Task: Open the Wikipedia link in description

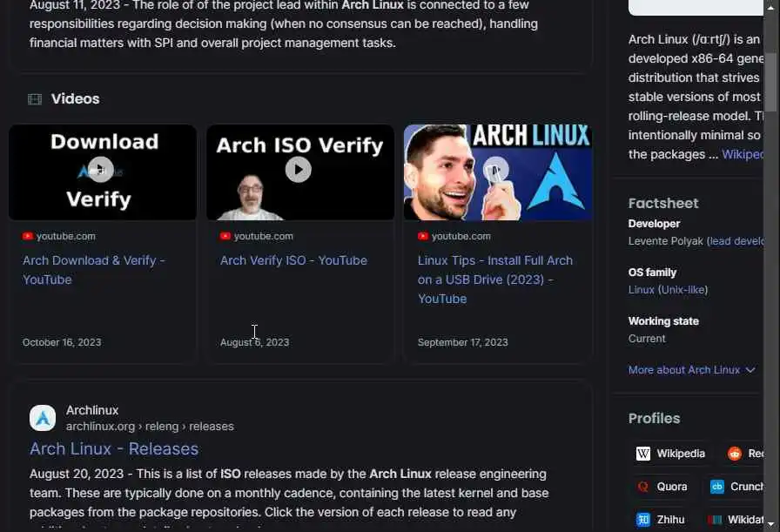Action: (x=743, y=154)
